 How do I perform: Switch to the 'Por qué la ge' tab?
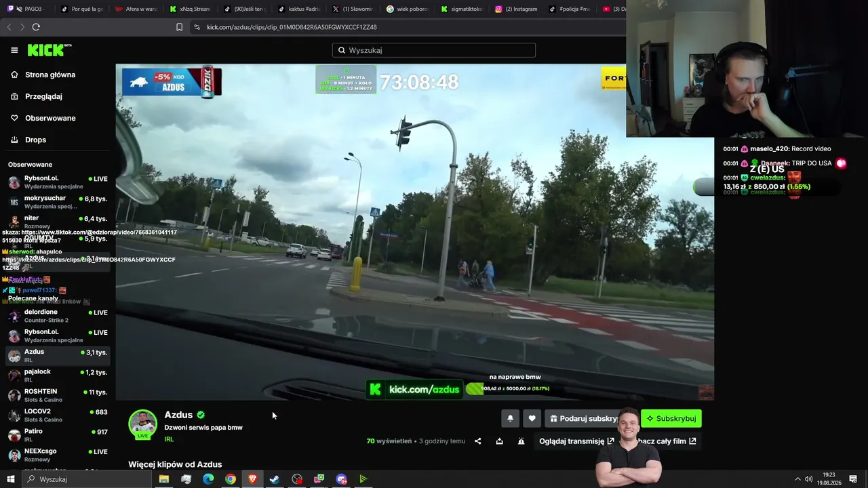[81, 9]
